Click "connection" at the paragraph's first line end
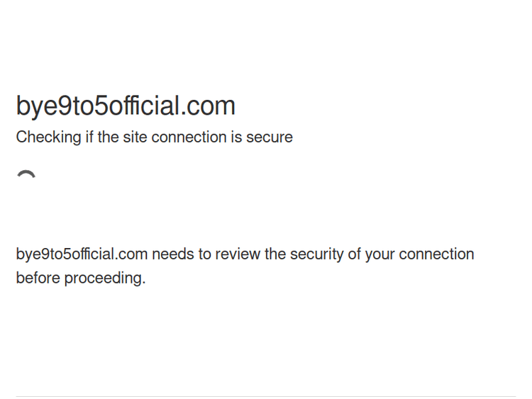Viewport: 532px width, 399px height. [x=436, y=254]
